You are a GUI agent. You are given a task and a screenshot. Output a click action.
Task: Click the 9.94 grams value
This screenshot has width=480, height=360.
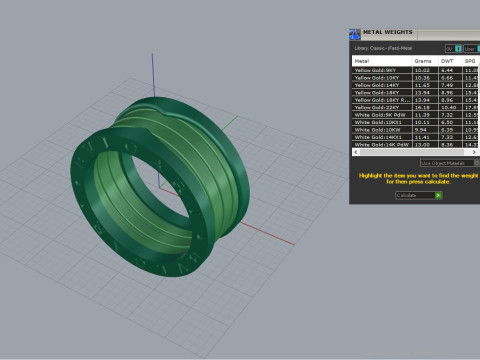(x=421, y=130)
